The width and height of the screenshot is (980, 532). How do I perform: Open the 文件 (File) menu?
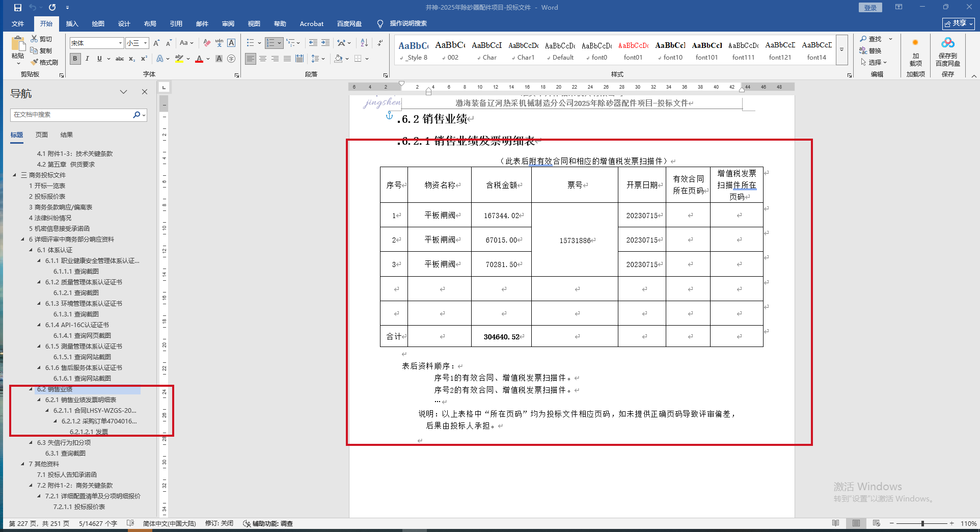coord(18,23)
